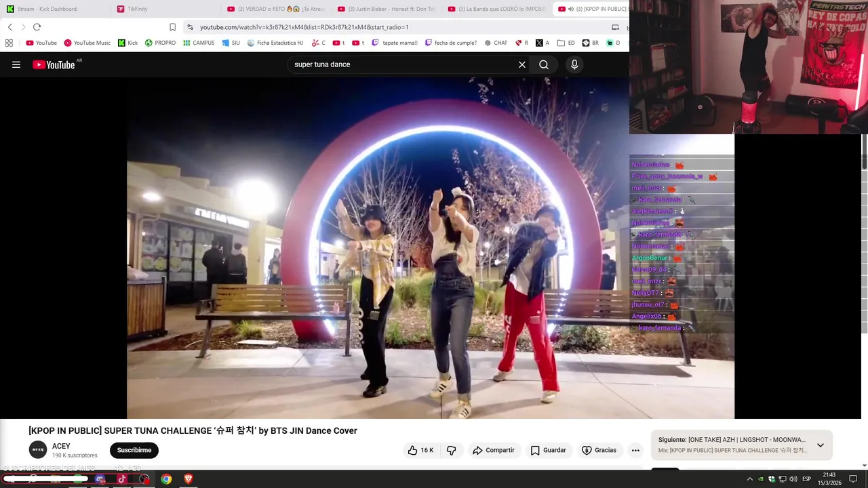
Task: Open the YouTube hamburger guide menu
Action: [x=16, y=64]
